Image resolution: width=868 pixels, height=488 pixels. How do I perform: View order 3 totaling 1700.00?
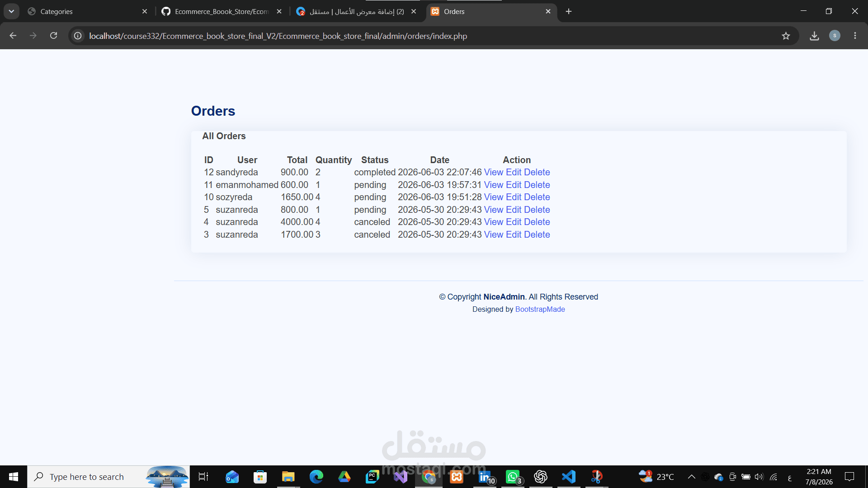(494, 235)
